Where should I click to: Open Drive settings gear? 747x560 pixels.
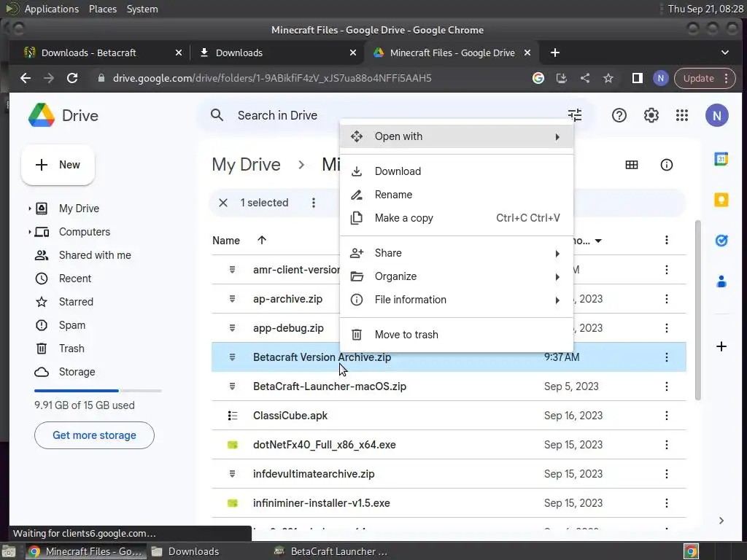click(651, 115)
